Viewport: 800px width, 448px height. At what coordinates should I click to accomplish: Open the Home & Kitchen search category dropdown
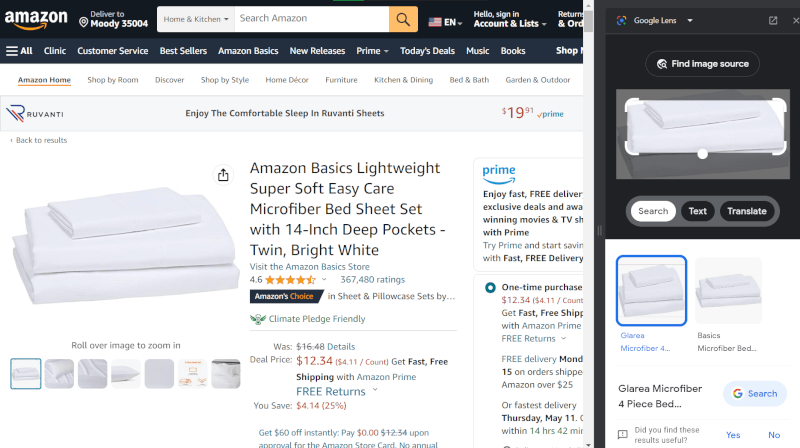pyautogui.click(x=196, y=19)
